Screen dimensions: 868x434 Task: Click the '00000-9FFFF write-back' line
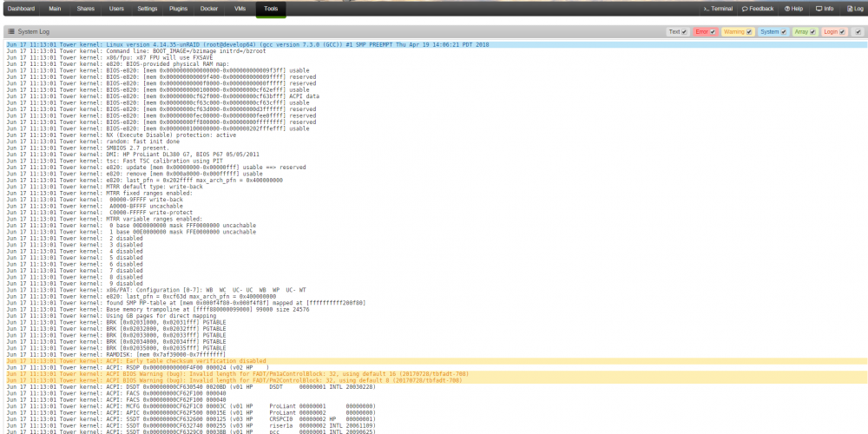[x=96, y=200]
